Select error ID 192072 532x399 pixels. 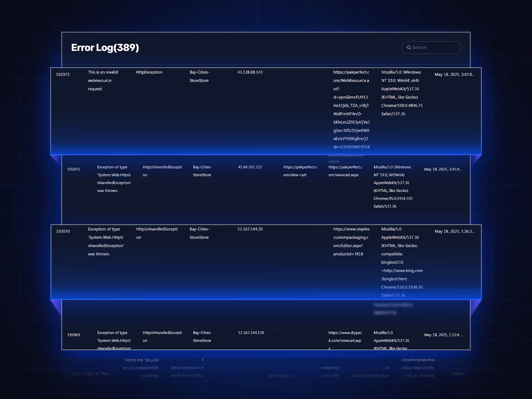pos(63,75)
